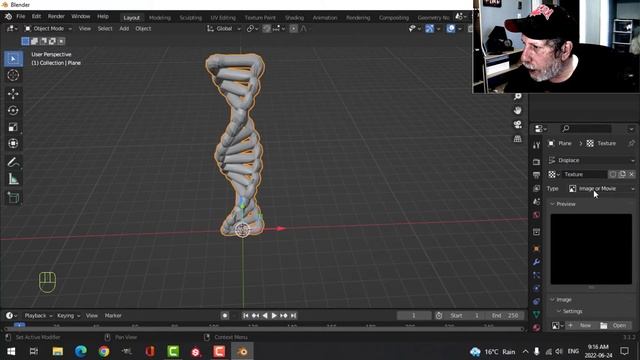
Task: Open the World properties tab
Action: [536, 215]
